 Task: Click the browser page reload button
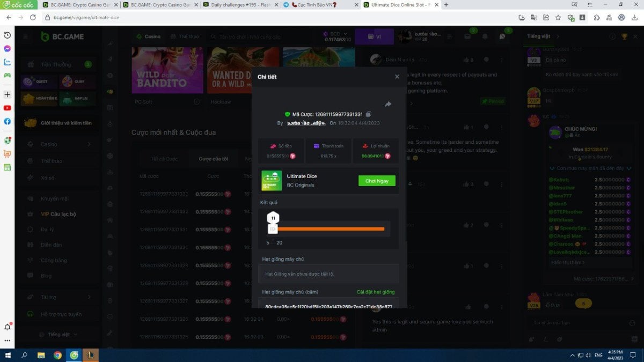point(33,17)
